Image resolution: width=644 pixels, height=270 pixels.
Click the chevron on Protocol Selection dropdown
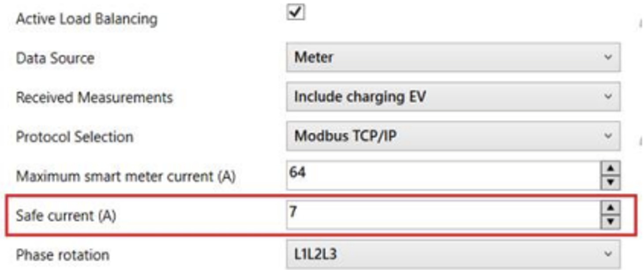[x=608, y=136]
